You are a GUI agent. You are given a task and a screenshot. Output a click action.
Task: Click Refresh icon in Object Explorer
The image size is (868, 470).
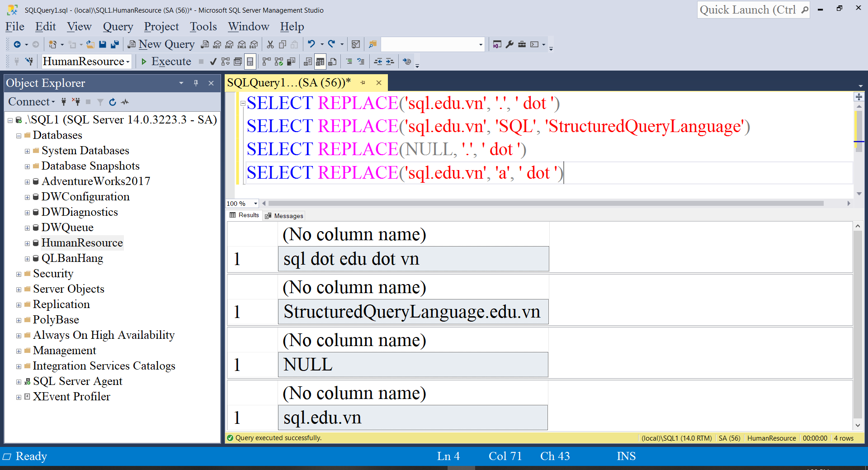tap(113, 102)
